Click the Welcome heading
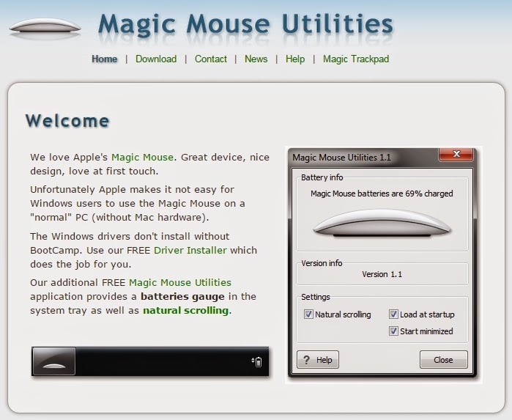Viewport: 512px width, 420px height. pyautogui.click(x=67, y=121)
